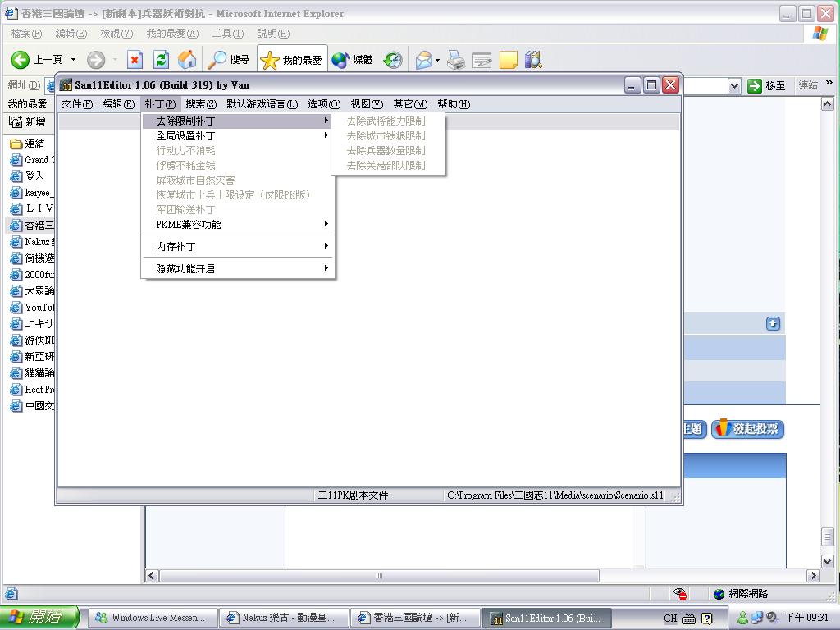Click the IE Go (移至) button
The height and width of the screenshot is (630, 840).
tap(766, 85)
